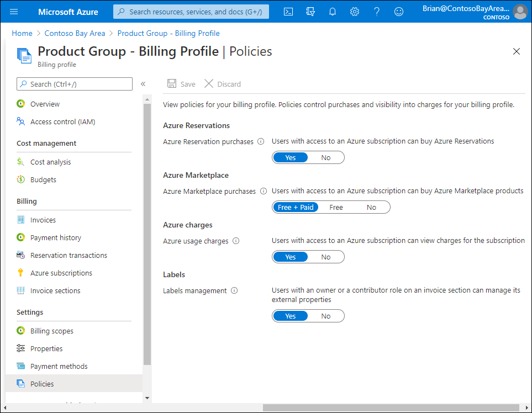
Task: Open the notifications bell
Action: click(x=333, y=12)
